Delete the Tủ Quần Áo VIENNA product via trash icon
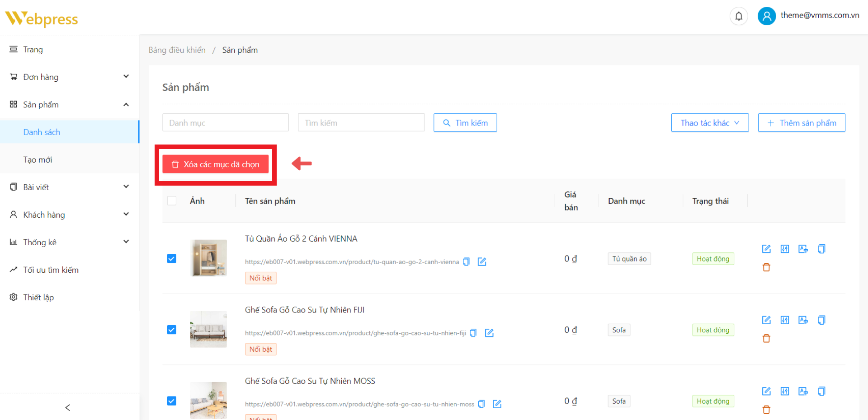The image size is (868, 420). [x=766, y=267]
